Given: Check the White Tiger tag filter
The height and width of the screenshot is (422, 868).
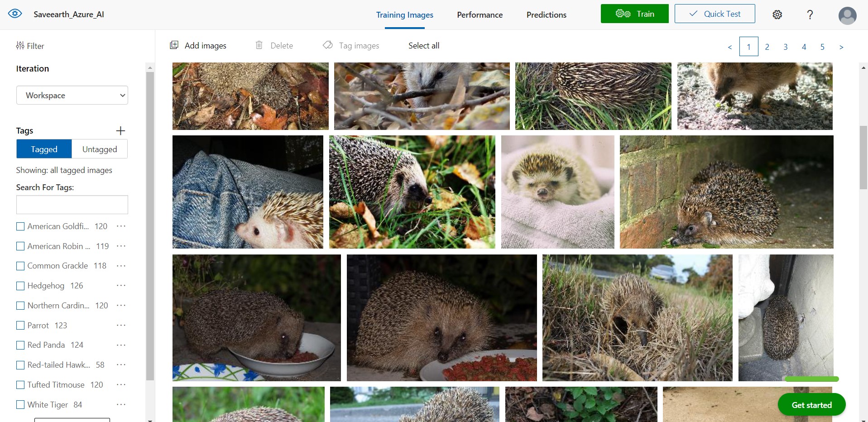Looking at the screenshot, I should (x=20, y=405).
